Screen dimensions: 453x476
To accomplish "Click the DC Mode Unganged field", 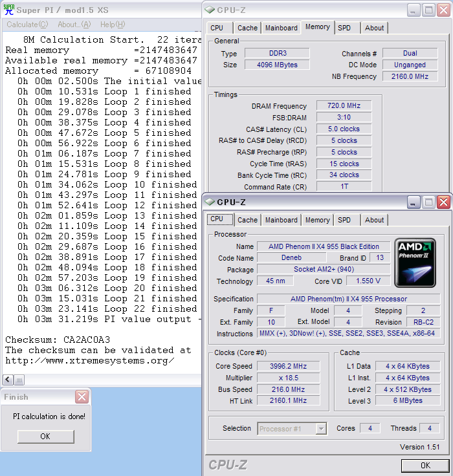I will click(x=410, y=65).
